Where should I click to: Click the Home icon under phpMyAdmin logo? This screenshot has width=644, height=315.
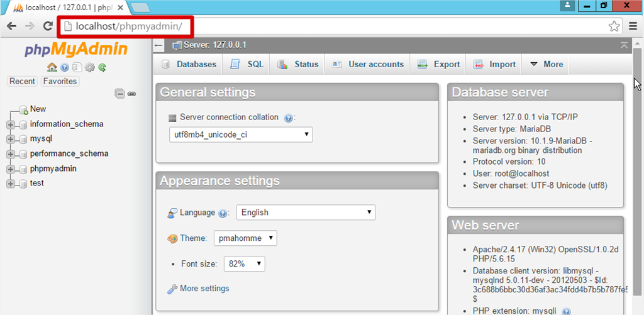(52, 67)
